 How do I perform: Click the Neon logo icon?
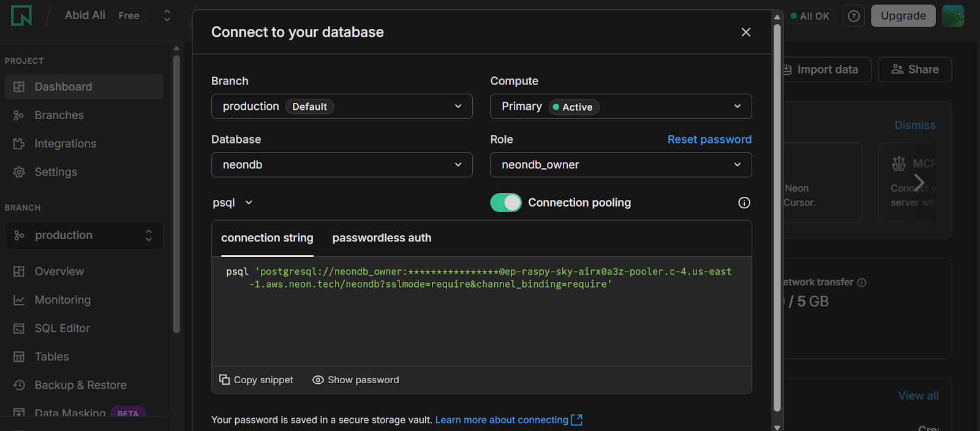pos(21,15)
